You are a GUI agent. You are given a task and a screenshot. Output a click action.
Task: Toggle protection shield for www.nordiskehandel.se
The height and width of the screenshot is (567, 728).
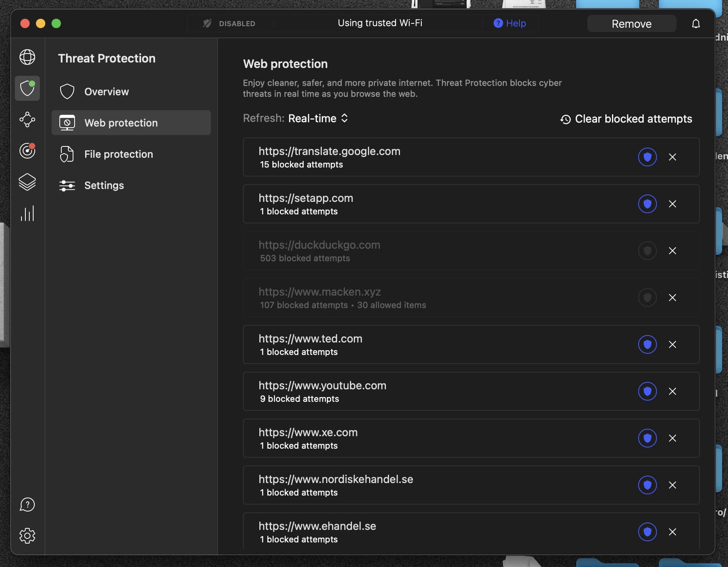tap(648, 485)
